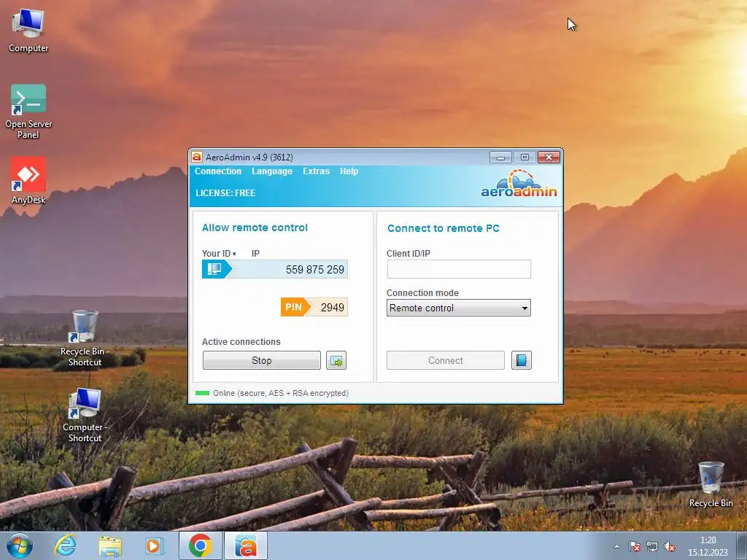Click the aeroadmin logo
Viewport: 747px width, 560px height.
[519, 184]
